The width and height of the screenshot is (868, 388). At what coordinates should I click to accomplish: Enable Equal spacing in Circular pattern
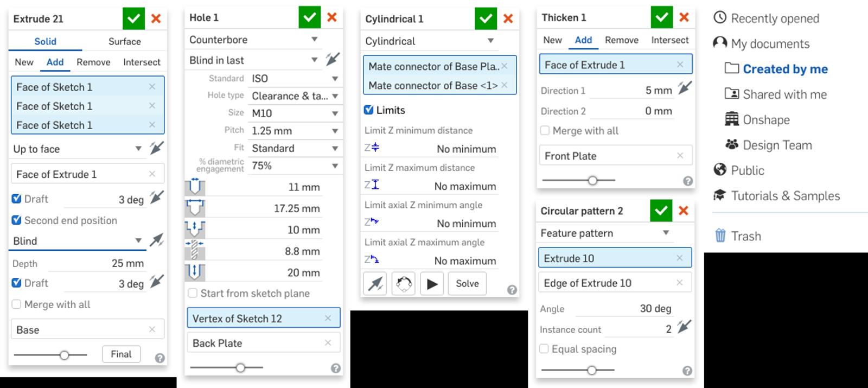544,349
